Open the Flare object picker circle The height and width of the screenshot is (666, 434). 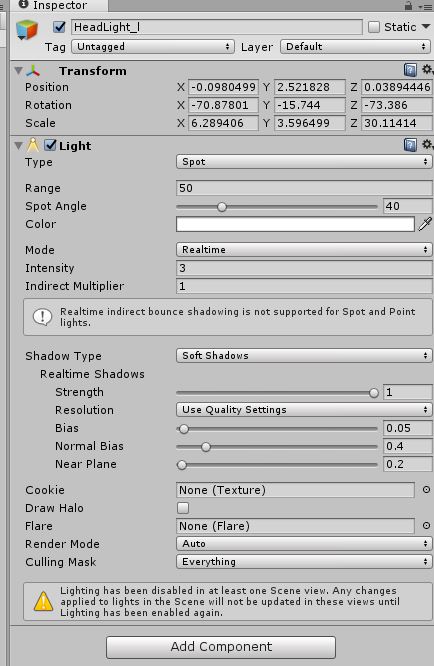coord(426,525)
